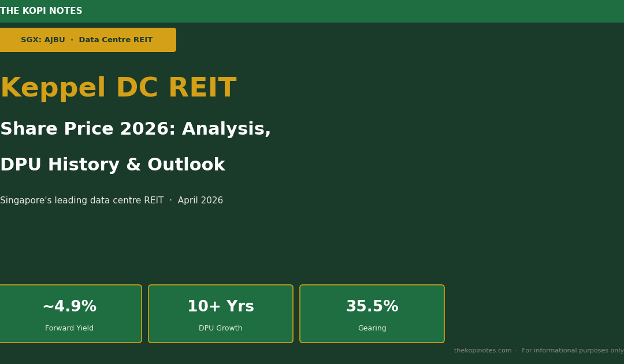
Task: Click the 'Share Price 2026: Analysis,' line
Action: click(x=135, y=129)
